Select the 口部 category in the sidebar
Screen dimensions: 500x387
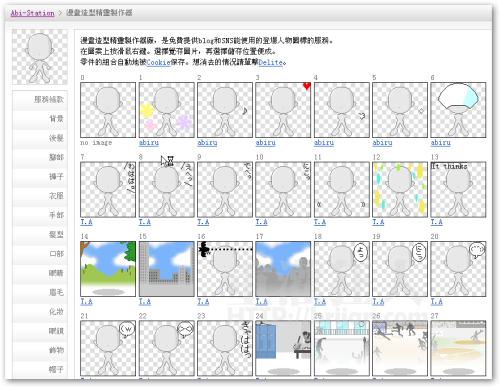coord(40,254)
